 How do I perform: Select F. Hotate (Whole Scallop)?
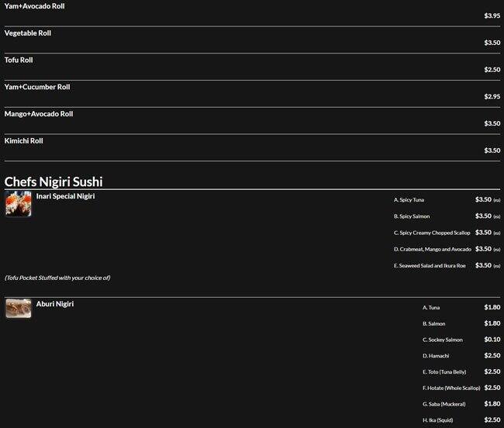(x=450, y=388)
